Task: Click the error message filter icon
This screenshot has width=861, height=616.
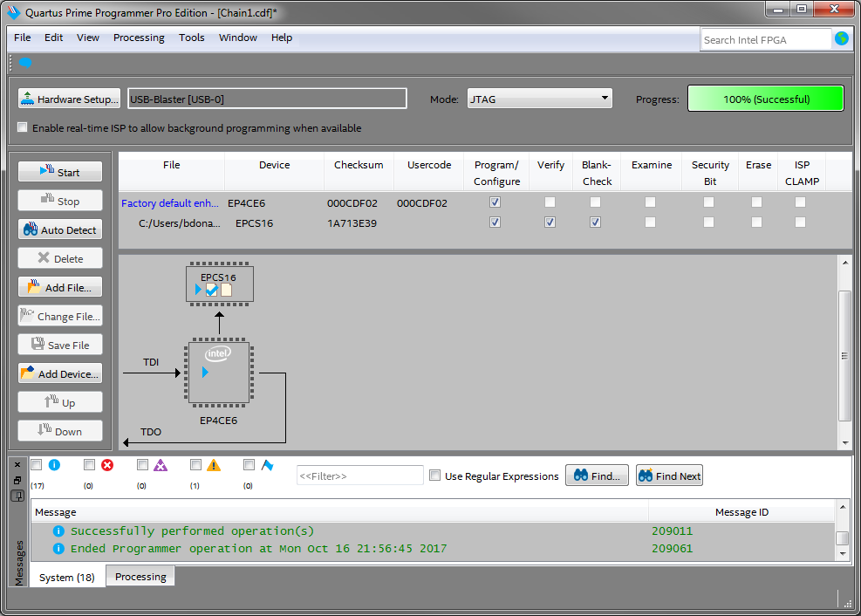Action: pos(107,465)
